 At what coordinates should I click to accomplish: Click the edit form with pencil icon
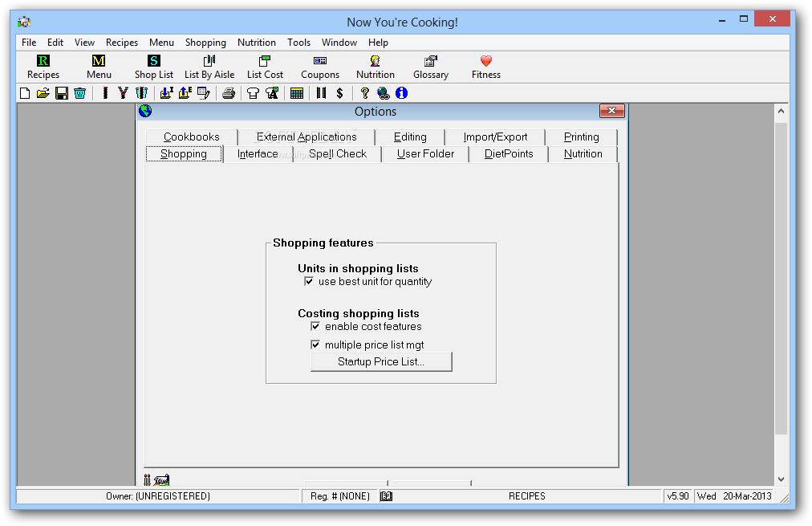coord(204,93)
